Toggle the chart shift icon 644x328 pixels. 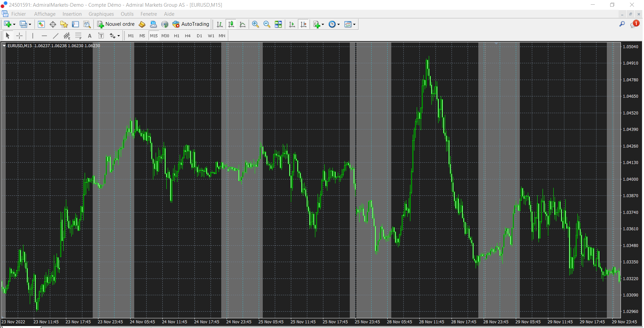(x=303, y=24)
